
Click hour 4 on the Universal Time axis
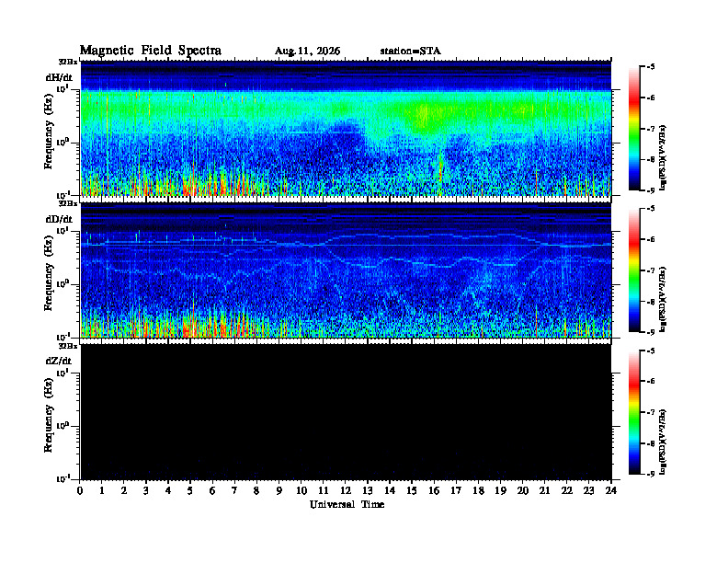click(x=168, y=491)
